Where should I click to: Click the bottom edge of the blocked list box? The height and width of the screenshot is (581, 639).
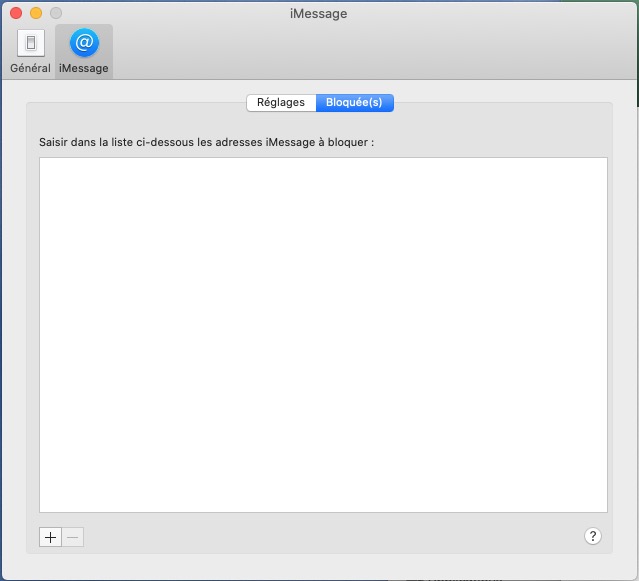click(323, 511)
